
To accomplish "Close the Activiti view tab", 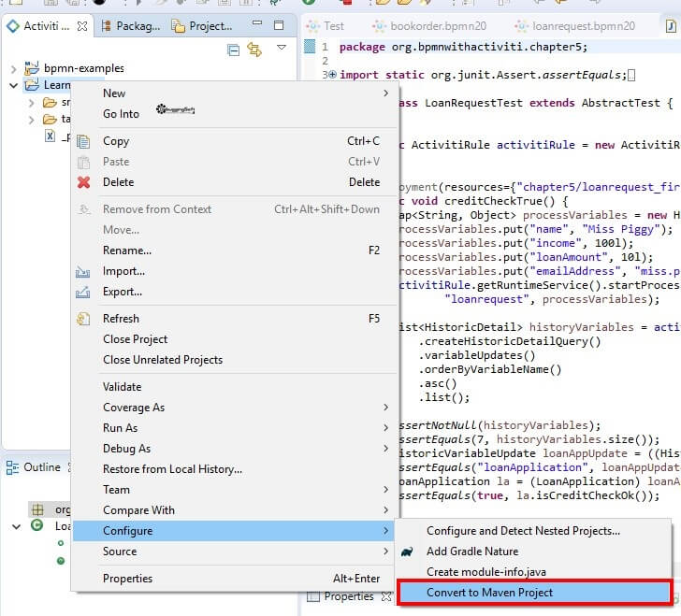I will 81,26.
